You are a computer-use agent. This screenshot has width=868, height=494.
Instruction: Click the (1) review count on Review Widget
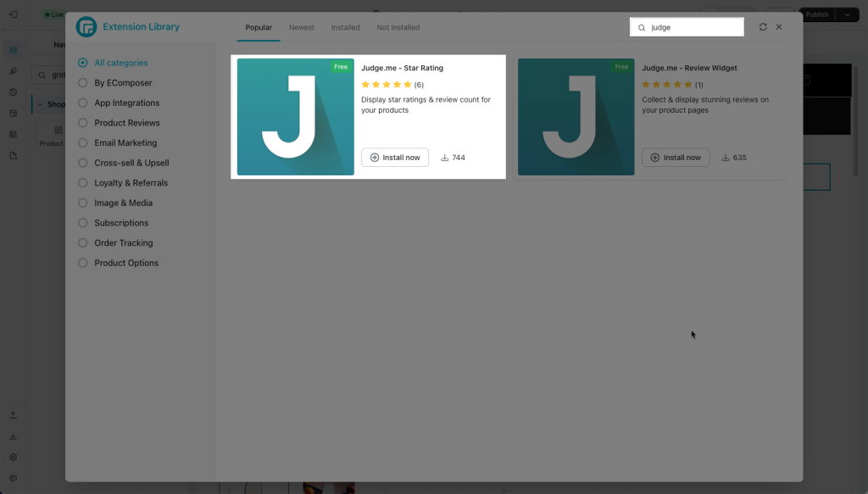(699, 86)
